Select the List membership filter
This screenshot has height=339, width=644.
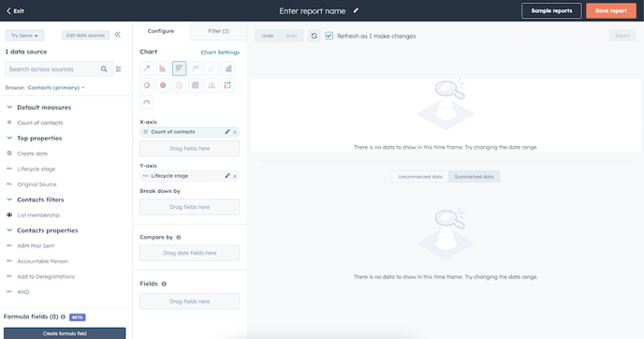[38, 215]
